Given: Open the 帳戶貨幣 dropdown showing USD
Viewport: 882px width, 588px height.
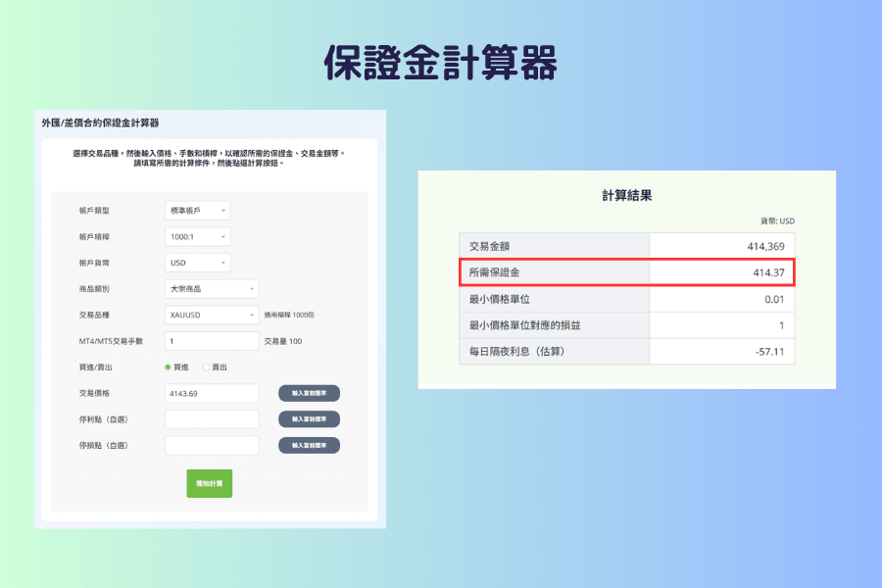Looking at the screenshot, I should (x=197, y=263).
